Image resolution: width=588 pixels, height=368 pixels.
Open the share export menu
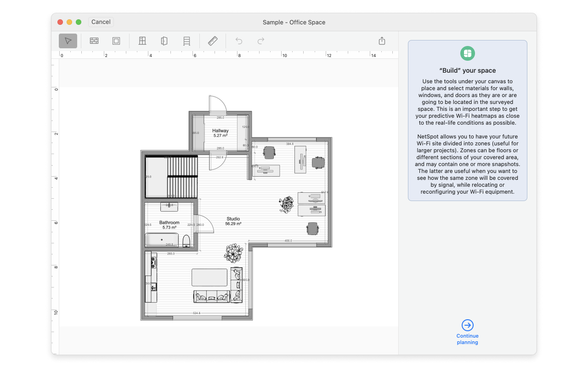coord(382,41)
